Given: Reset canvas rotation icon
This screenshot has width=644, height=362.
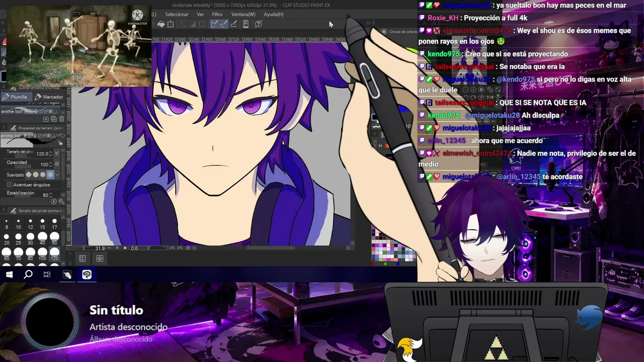Looking at the screenshot, I should (187, 248).
